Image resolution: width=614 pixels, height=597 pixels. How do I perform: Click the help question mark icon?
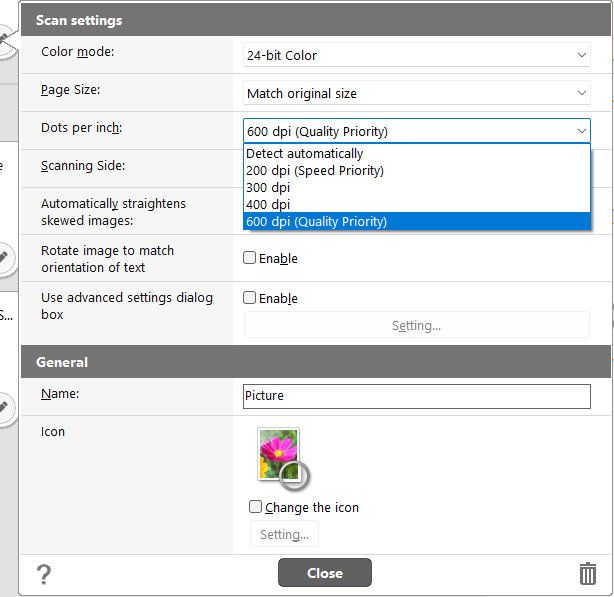43,574
